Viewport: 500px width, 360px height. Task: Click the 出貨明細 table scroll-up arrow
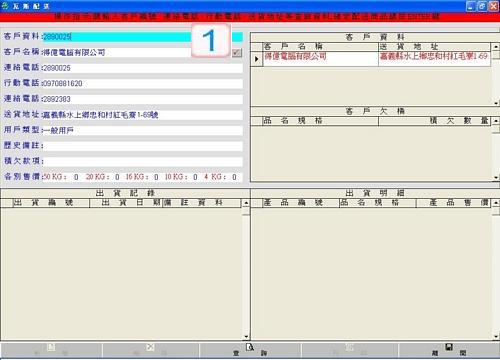[x=496, y=203]
